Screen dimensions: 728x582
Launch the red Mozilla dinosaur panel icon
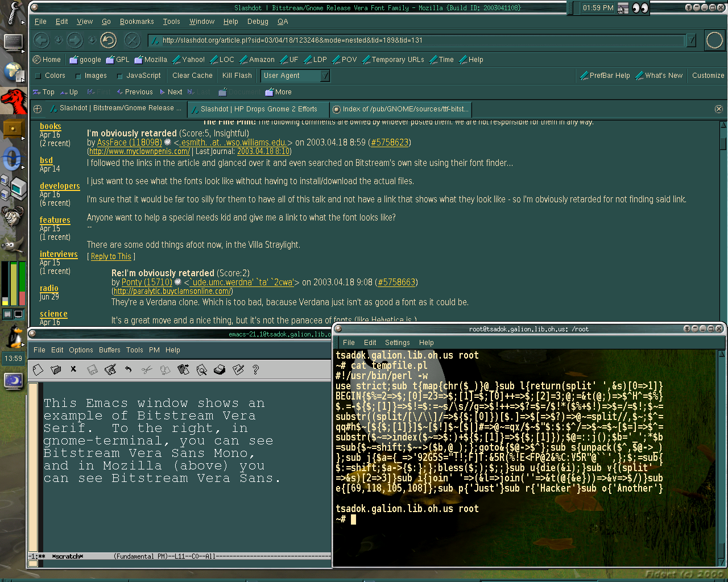click(13, 101)
